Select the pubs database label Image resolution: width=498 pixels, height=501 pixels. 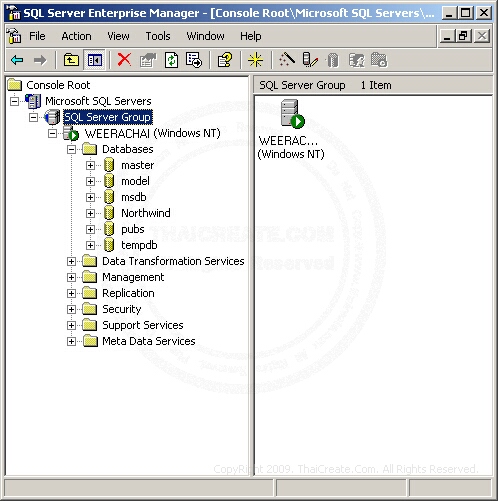click(133, 229)
